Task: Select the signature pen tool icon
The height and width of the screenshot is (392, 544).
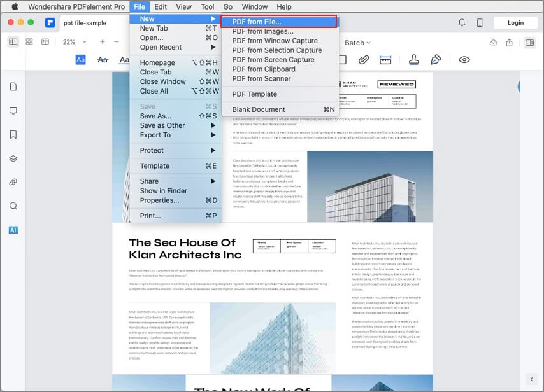Action: coord(436,60)
